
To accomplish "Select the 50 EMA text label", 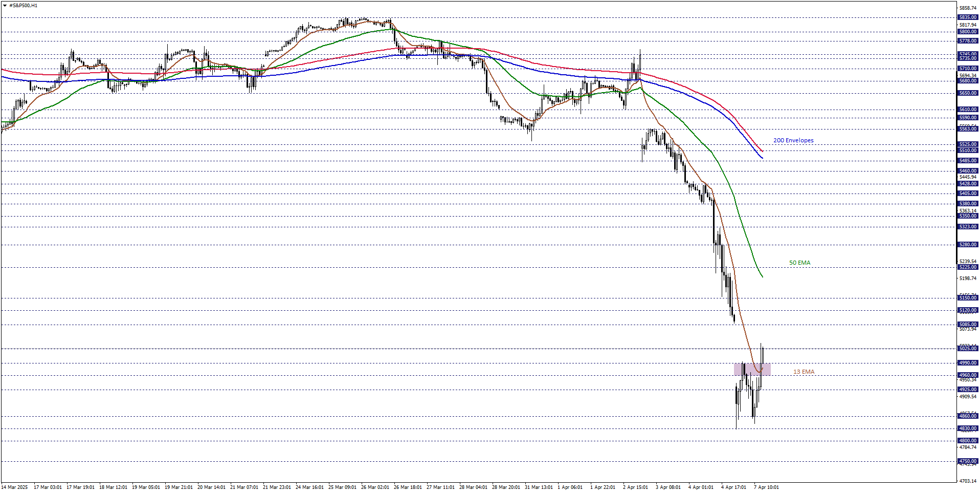I will click(x=799, y=263).
